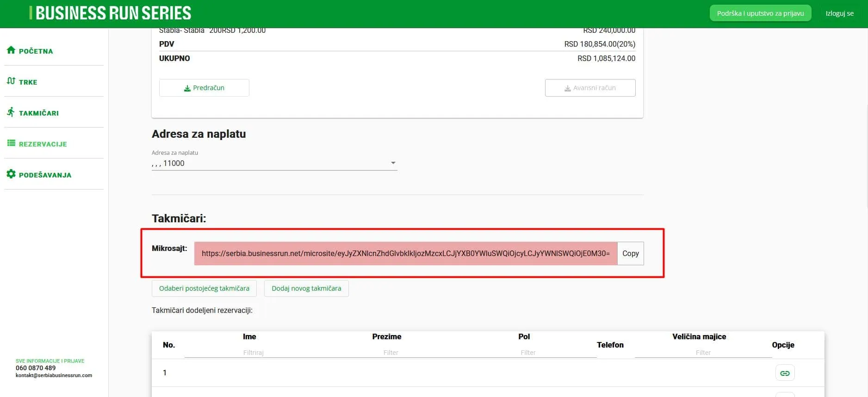Click Odaberi postojećeg takmičara button

204,288
